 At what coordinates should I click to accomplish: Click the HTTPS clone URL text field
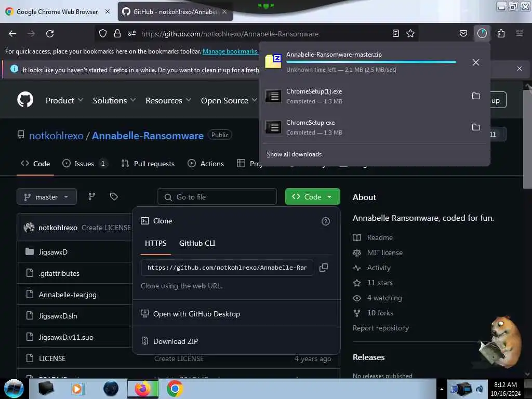pos(227,268)
